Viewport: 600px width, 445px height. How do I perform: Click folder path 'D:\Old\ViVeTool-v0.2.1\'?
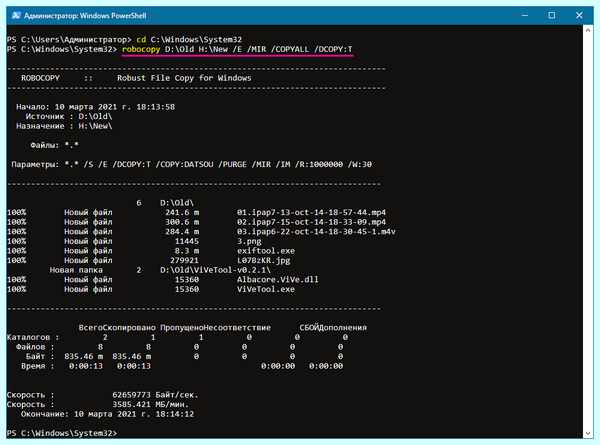point(215,270)
